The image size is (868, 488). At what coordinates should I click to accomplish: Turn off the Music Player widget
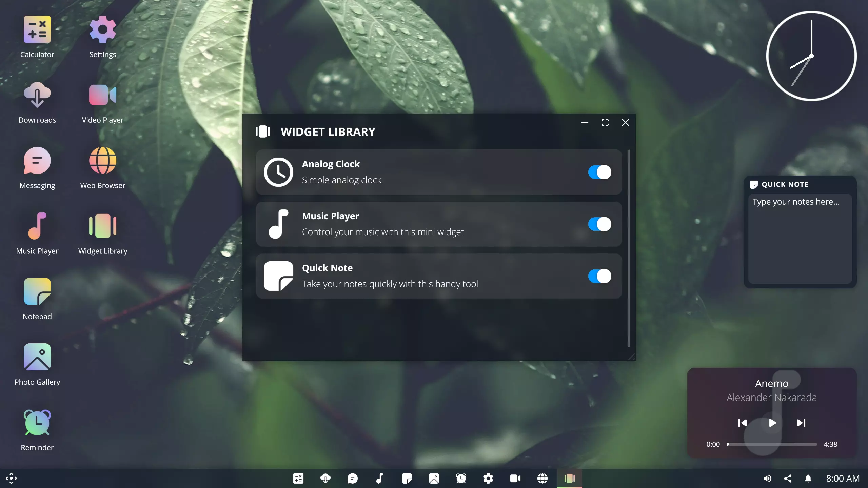tap(599, 224)
